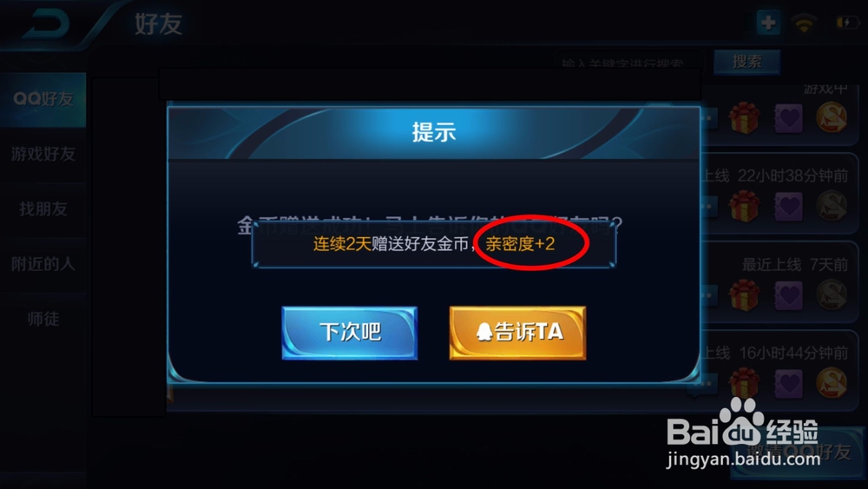The image size is (868, 489).
Task: Open the 附近的人 tab
Action: point(43,263)
